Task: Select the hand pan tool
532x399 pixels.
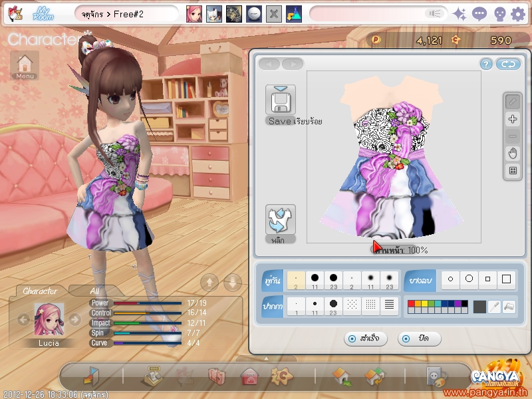Action: (x=513, y=154)
